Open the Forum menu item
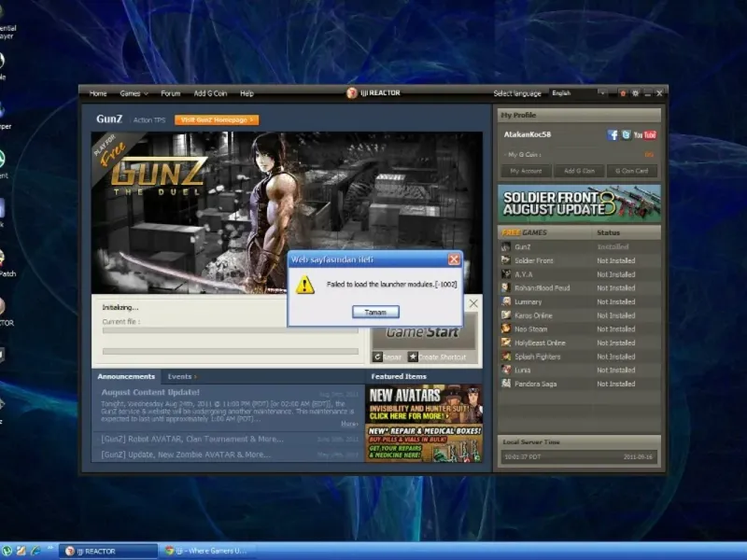The image size is (747, 560). (171, 93)
